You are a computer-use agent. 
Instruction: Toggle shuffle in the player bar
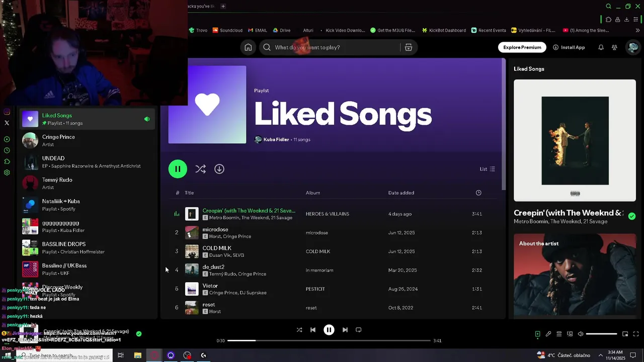(299, 330)
